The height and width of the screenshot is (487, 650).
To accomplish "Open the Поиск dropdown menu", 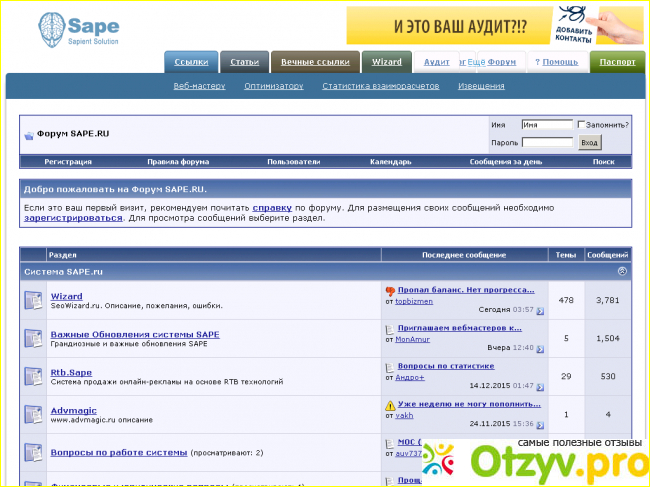I will [603, 161].
